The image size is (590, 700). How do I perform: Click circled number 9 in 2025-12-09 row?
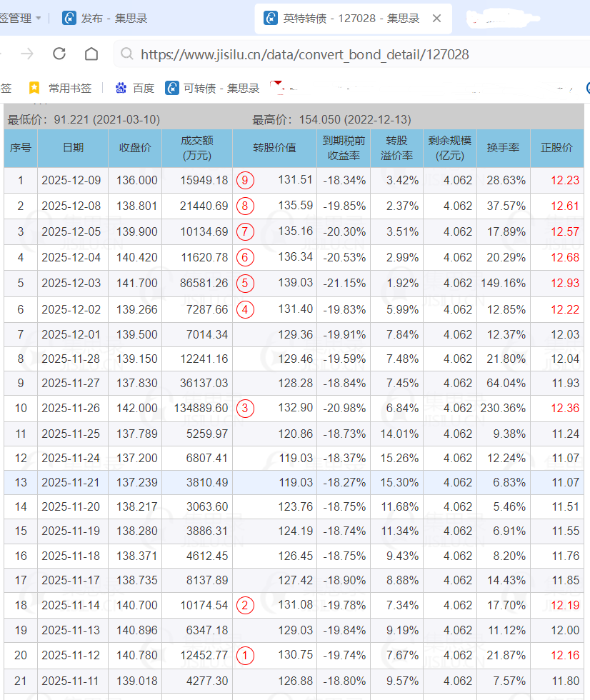point(245,180)
